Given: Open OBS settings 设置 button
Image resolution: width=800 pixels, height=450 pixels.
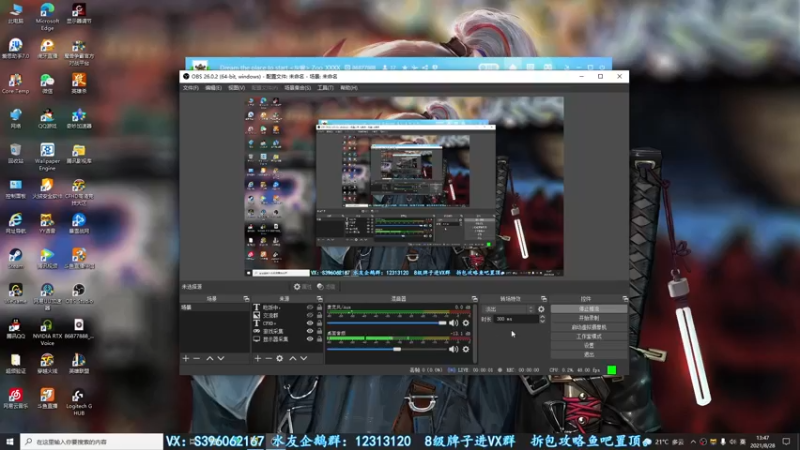Looking at the screenshot, I should pos(589,345).
